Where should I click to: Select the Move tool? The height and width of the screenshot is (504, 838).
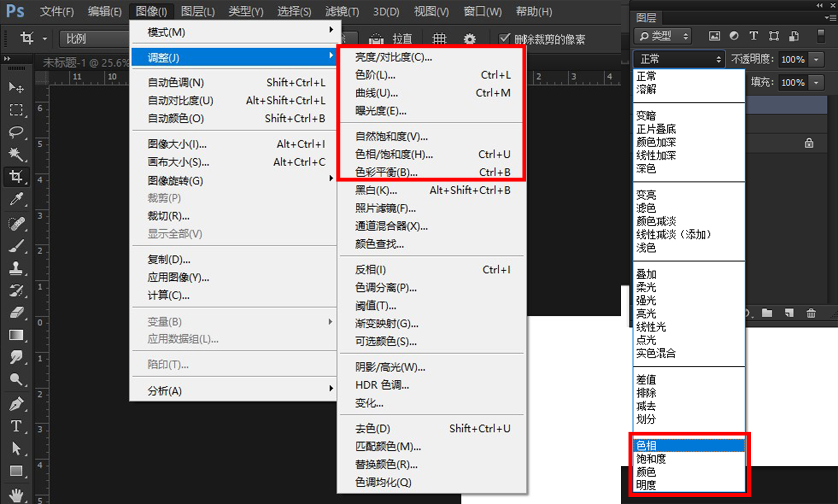tap(17, 87)
